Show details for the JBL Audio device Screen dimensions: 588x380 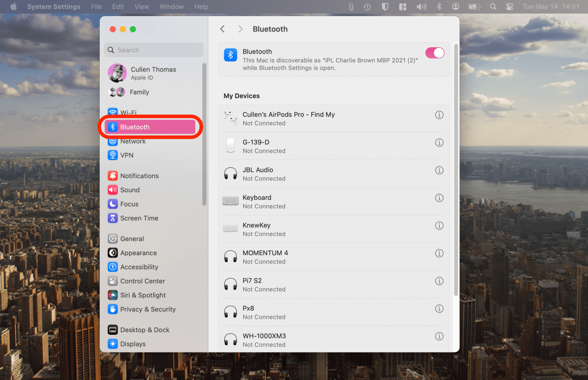pyautogui.click(x=439, y=170)
